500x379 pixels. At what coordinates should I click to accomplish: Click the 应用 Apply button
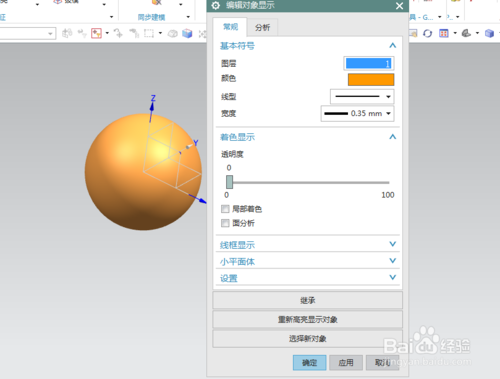pyautogui.click(x=346, y=363)
